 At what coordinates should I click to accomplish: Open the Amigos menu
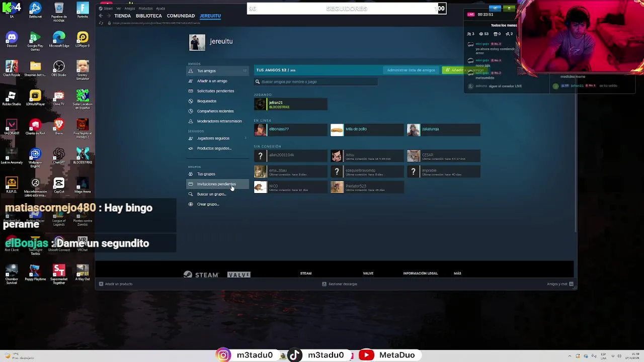(130, 9)
